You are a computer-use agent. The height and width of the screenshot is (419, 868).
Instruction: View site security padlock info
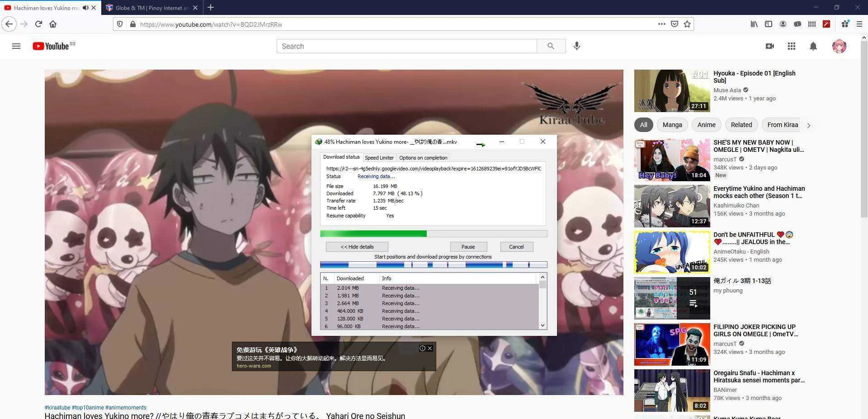[132, 24]
